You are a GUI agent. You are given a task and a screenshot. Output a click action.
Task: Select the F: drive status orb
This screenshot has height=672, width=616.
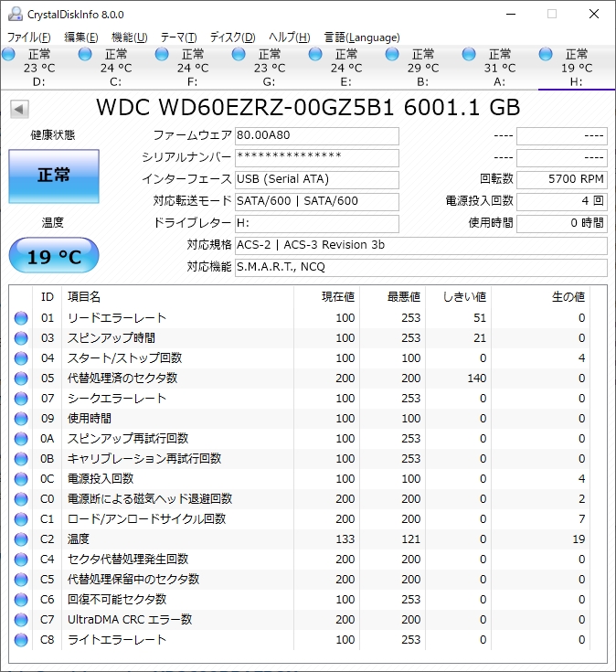point(162,55)
